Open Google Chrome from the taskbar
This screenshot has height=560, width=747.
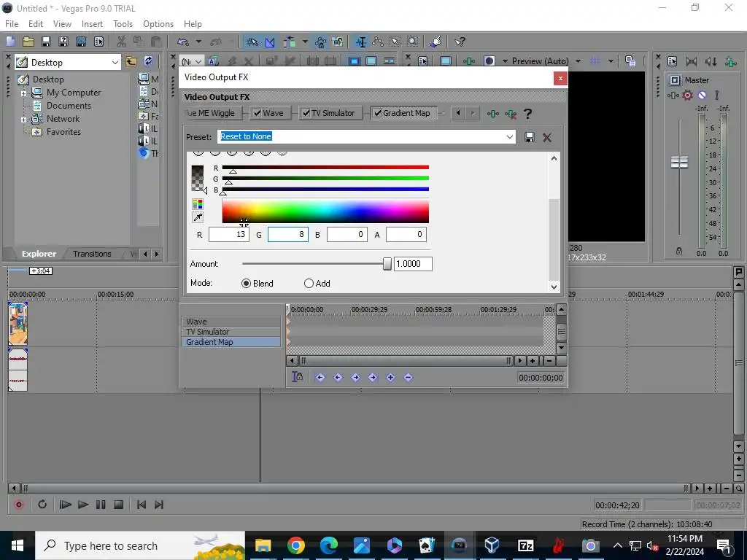point(296,545)
